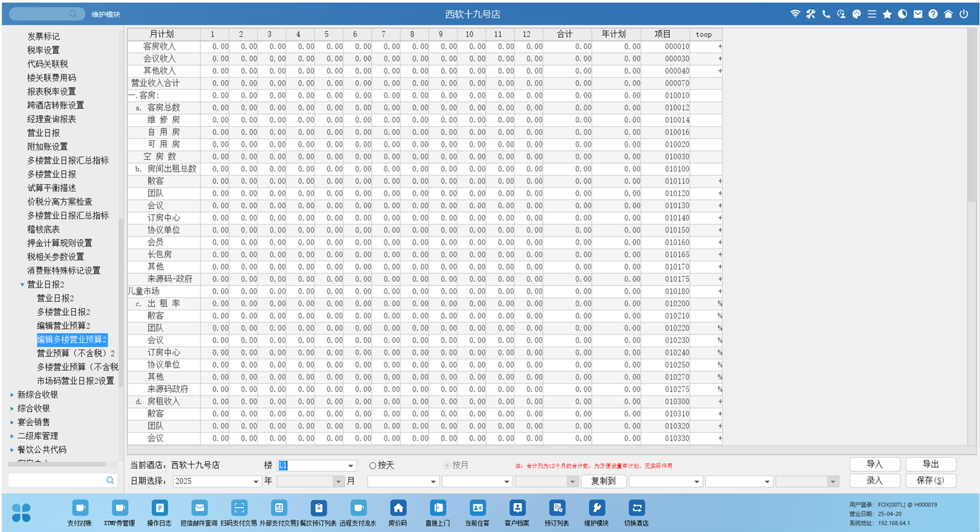Open 直接上门 from bottom toolbar
Image resolution: width=980 pixels, height=532 pixels.
coord(438,513)
